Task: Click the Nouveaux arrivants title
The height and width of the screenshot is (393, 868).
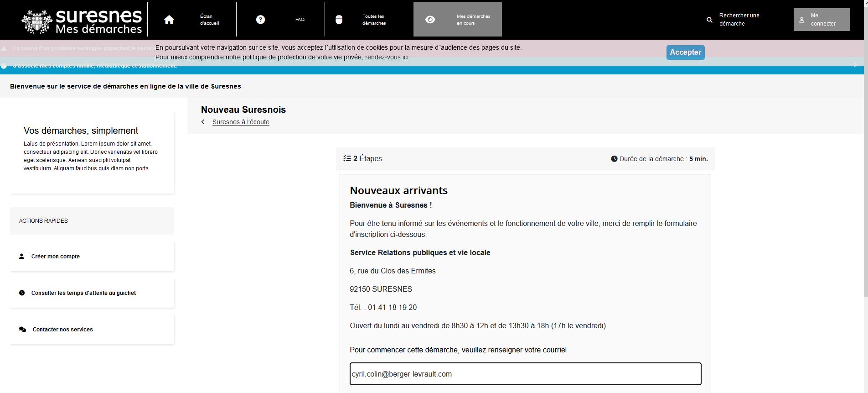Action: click(398, 190)
